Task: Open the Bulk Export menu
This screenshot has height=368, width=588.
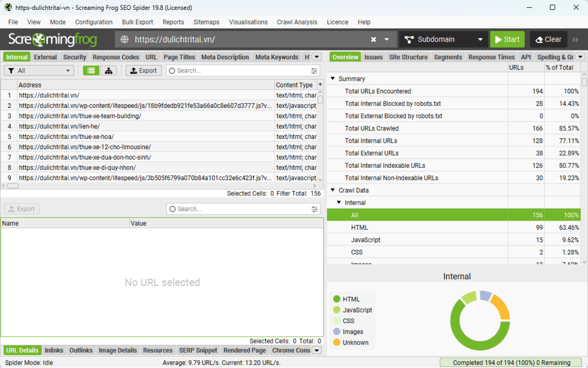Action: 137,22
